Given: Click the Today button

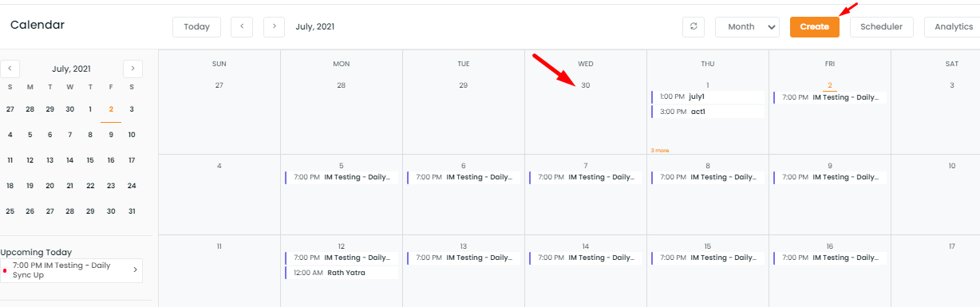Looking at the screenshot, I should pyautogui.click(x=196, y=26).
